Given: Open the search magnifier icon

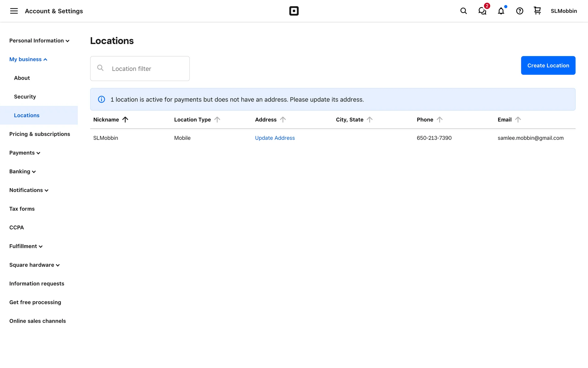Looking at the screenshot, I should (x=463, y=11).
